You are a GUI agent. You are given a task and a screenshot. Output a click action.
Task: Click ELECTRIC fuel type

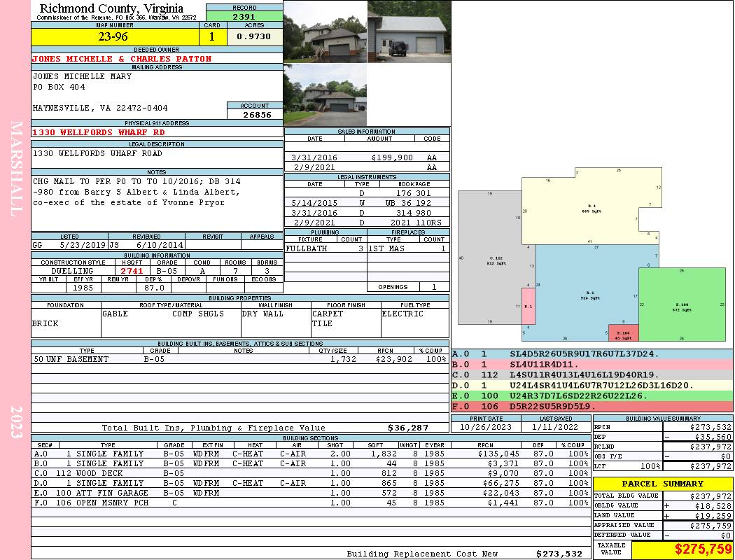[402, 314]
